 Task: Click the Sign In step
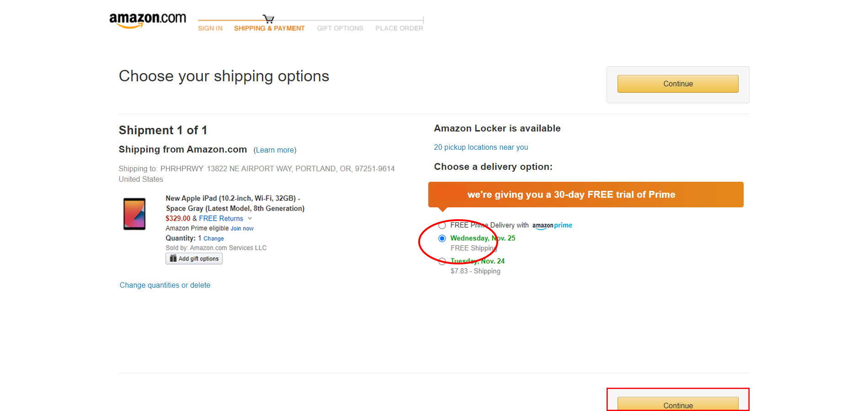(210, 28)
